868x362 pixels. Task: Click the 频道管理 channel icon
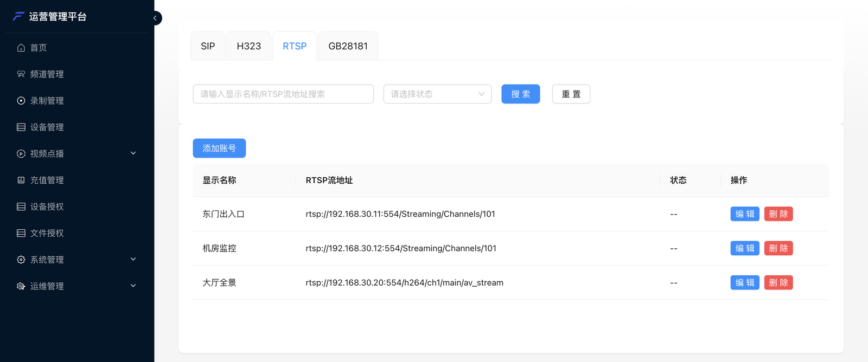coord(21,74)
